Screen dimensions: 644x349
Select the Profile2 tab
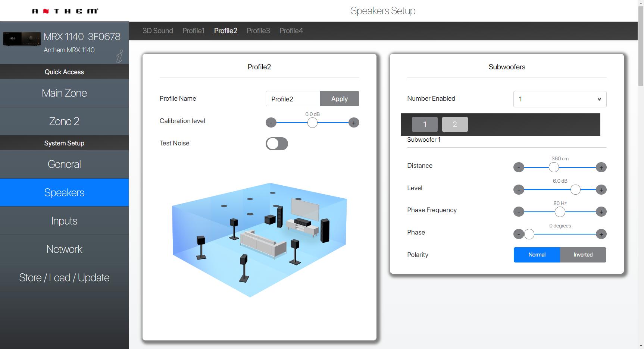pyautogui.click(x=226, y=31)
